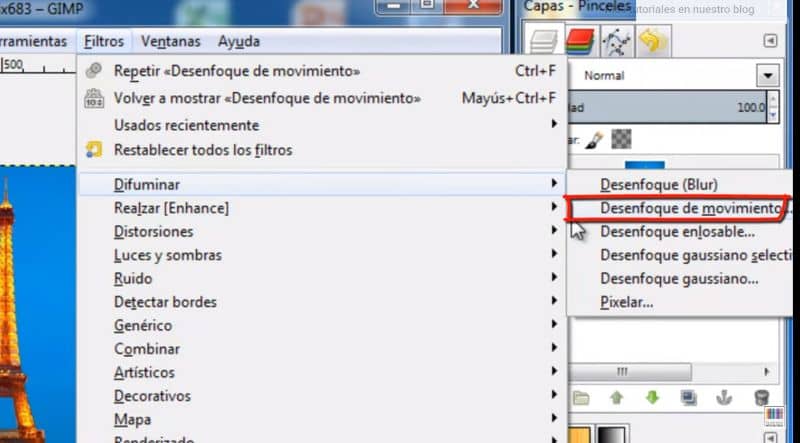Expand the Ruido submenu

tap(321, 278)
